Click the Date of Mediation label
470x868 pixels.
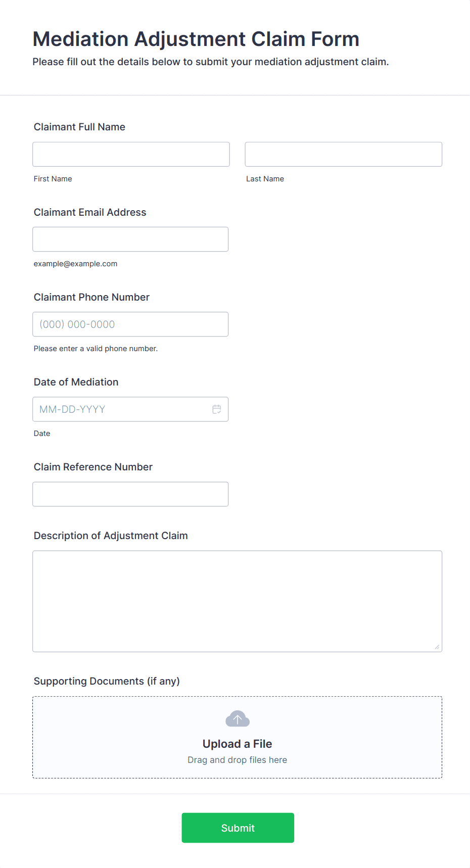point(76,382)
